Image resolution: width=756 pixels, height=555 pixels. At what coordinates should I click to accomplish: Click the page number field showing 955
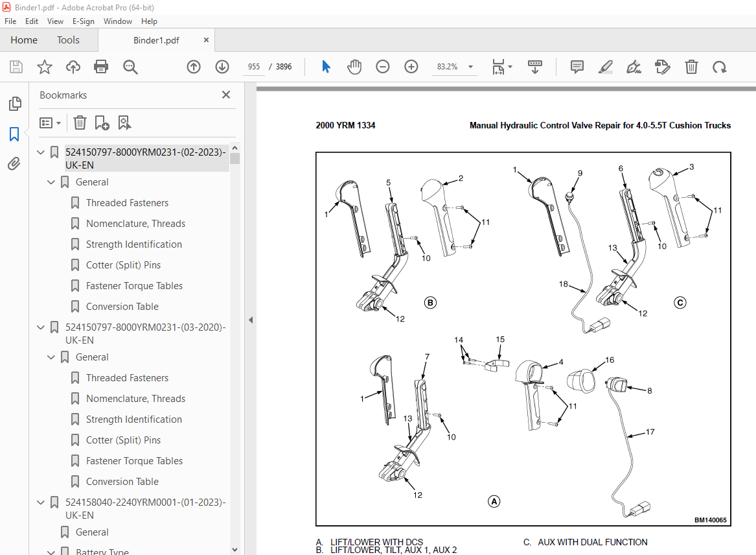pyautogui.click(x=254, y=67)
